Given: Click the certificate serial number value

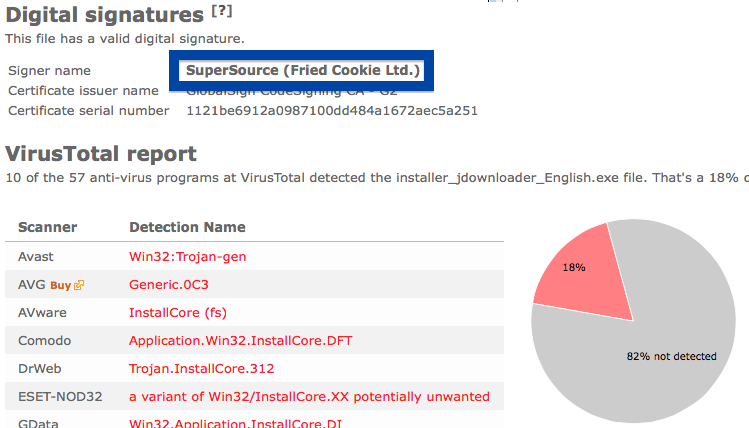Looking at the screenshot, I should click(x=332, y=111).
